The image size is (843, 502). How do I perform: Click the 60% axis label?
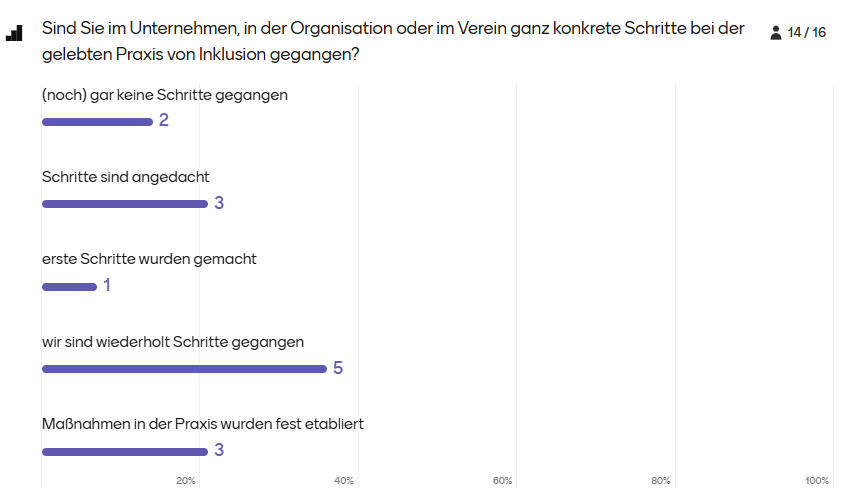coord(503,481)
